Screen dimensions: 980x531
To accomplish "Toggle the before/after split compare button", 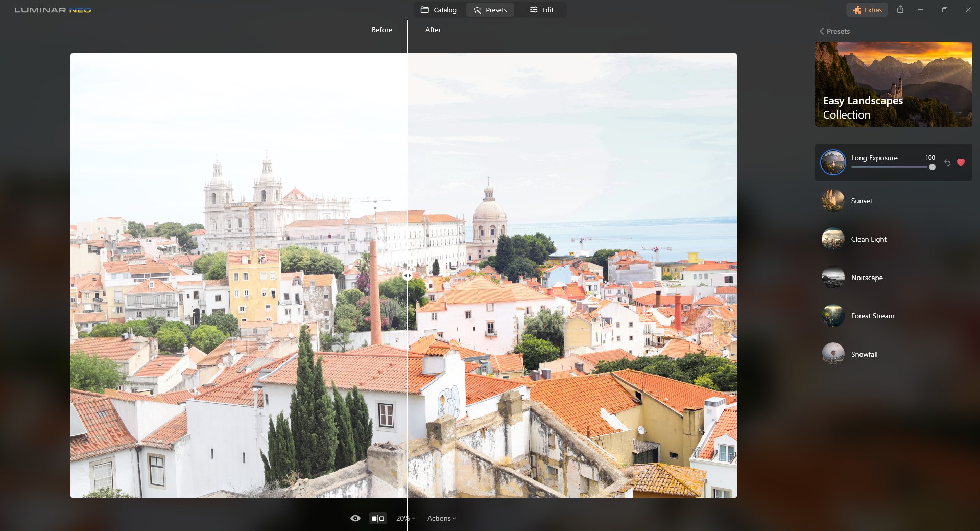I will 378,518.
